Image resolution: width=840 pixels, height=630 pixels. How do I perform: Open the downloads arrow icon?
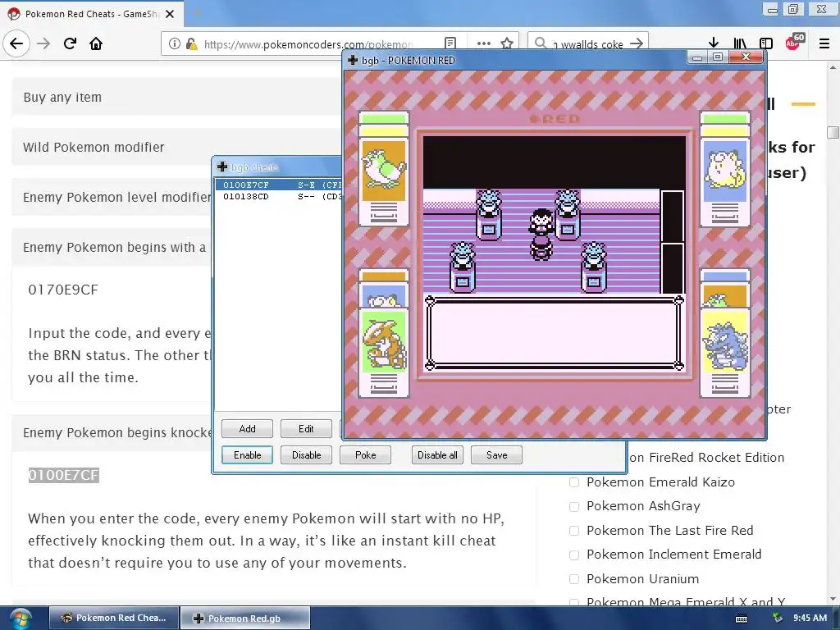[713, 43]
